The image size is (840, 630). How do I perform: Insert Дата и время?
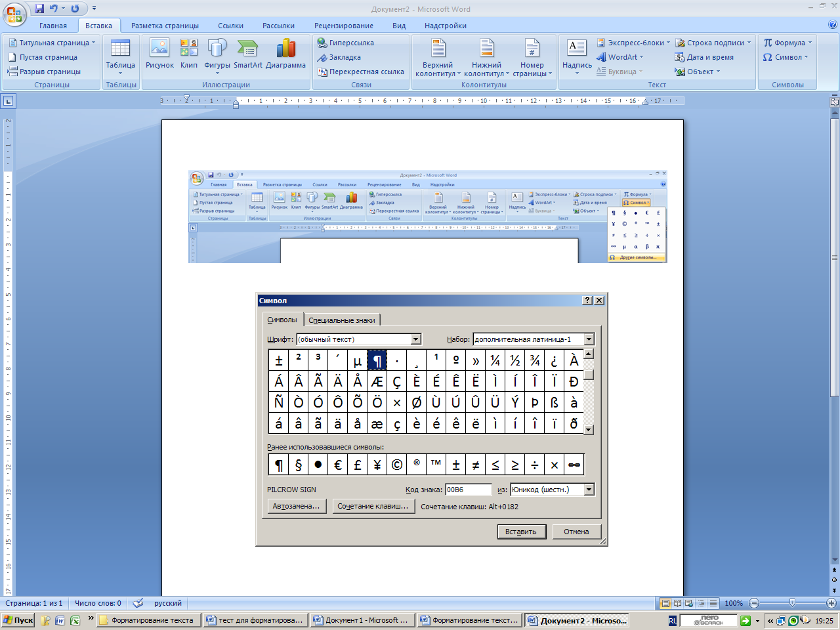705,57
